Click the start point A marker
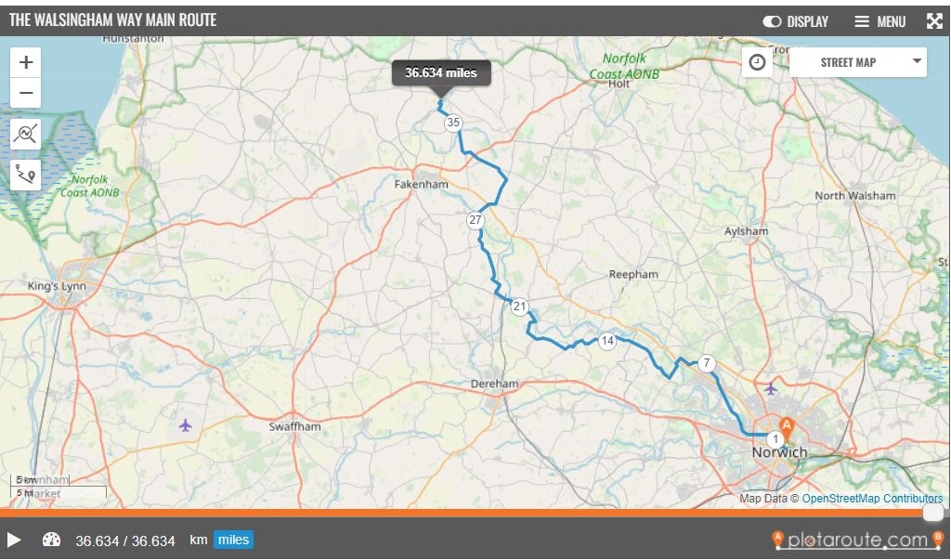The height and width of the screenshot is (560, 951). point(787,426)
